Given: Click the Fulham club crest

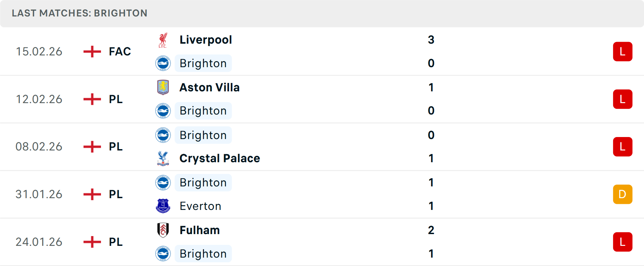Looking at the screenshot, I should click(x=163, y=230).
